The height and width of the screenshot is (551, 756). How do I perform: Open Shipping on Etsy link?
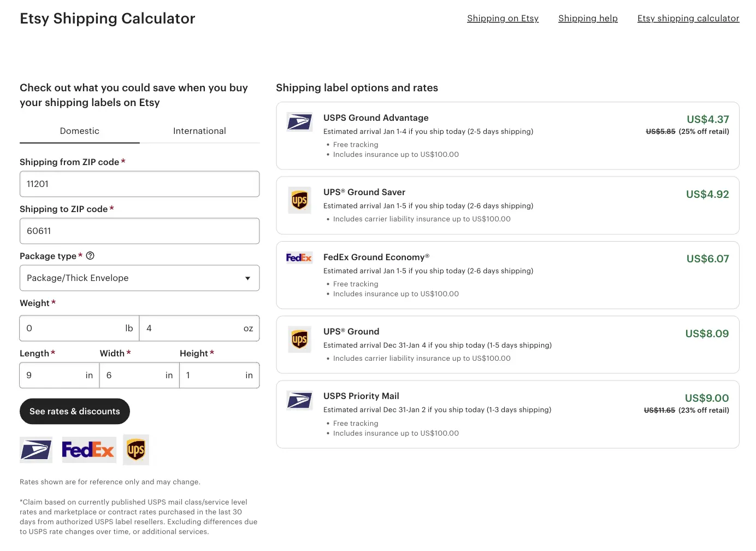point(503,19)
